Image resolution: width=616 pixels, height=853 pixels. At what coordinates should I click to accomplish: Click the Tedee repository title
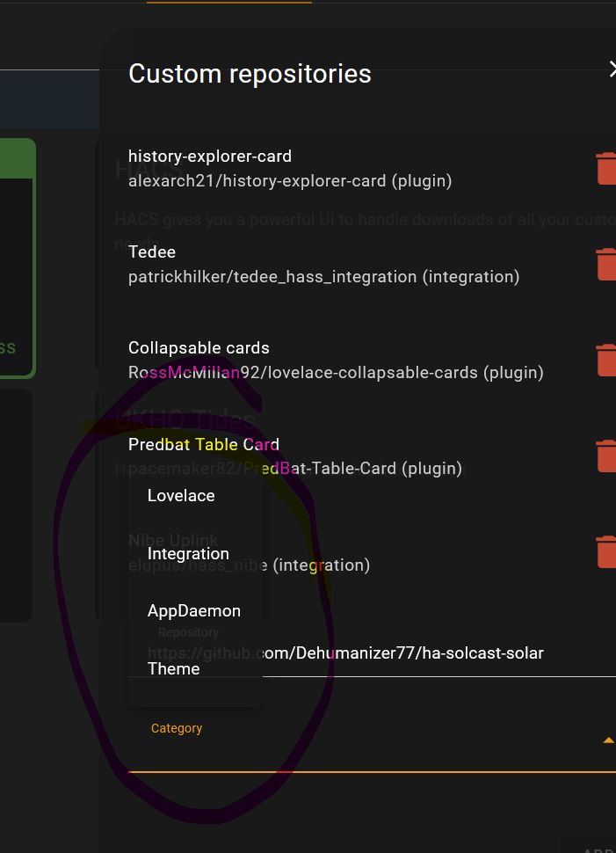[x=152, y=252]
